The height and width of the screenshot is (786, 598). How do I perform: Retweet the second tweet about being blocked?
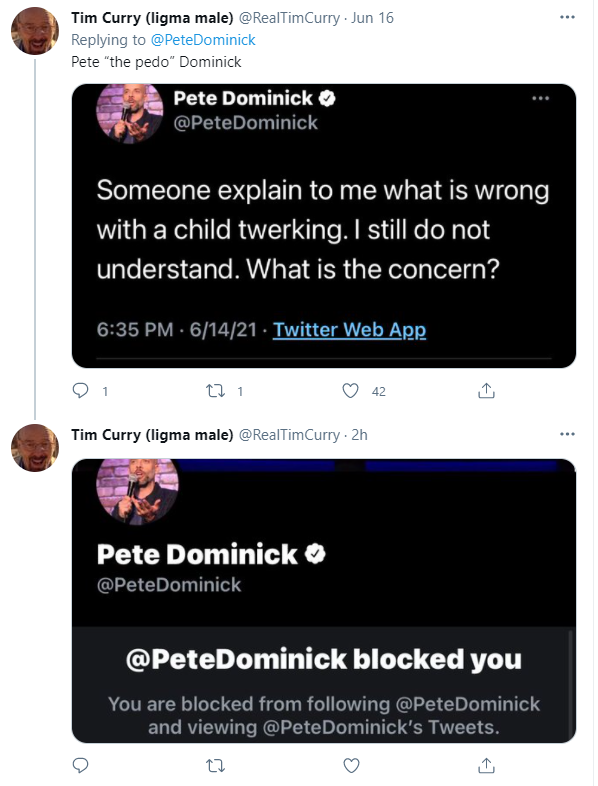point(216,765)
